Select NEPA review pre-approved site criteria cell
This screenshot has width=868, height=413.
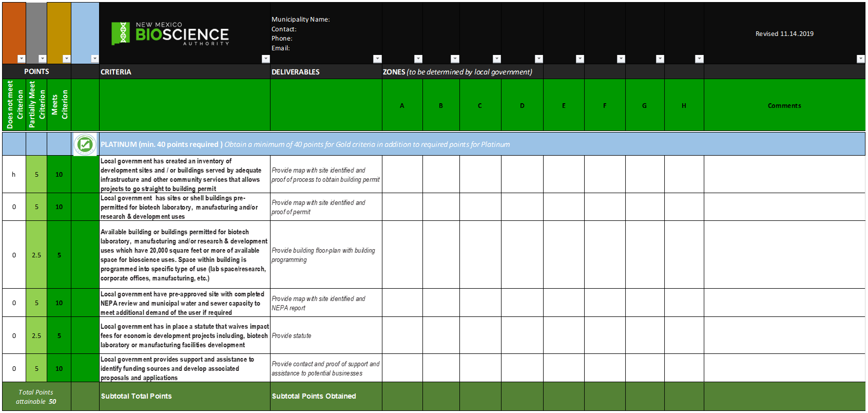185,303
